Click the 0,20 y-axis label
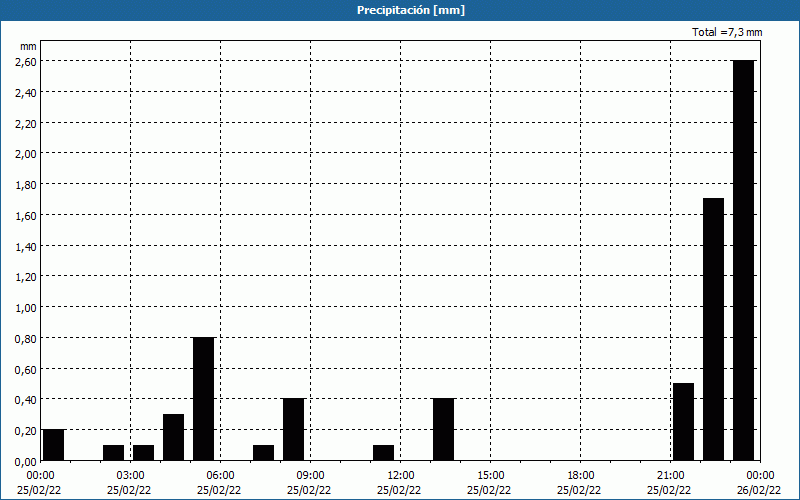Viewport: 800px width, 500px height. pos(26,431)
